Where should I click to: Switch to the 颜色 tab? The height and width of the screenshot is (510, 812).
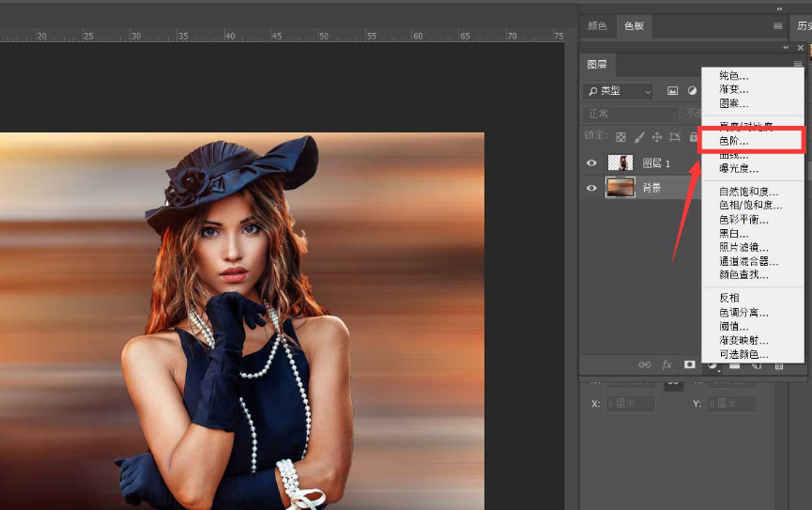[x=597, y=25]
